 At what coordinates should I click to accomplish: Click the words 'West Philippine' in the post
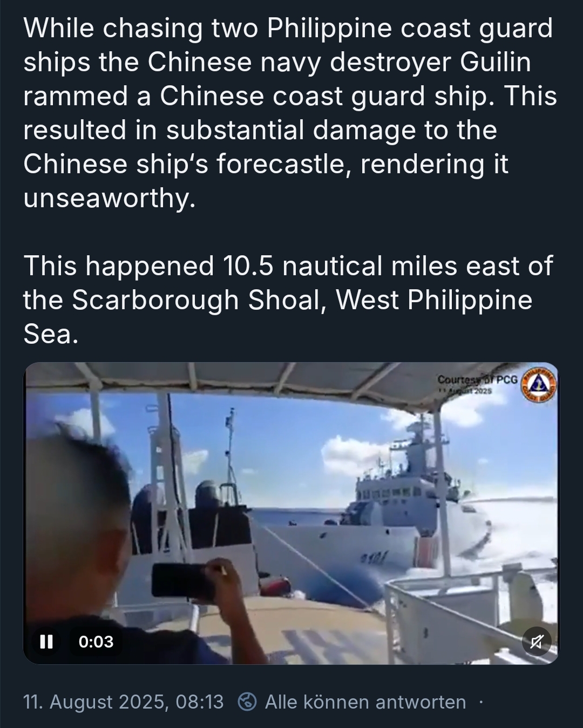(x=435, y=300)
